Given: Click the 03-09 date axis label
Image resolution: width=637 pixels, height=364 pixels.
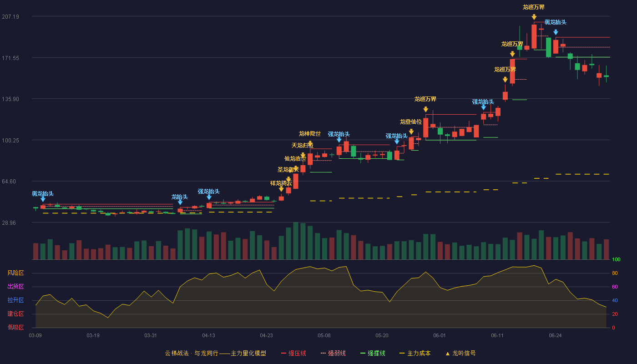Looking at the screenshot, I should pyautogui.click(x=35, y=335).
